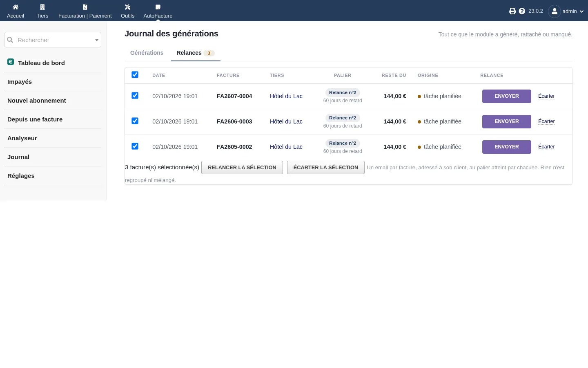
Task: Expand the Rechercher search dropdown arrow
Action: pyautogui.click(x=97, y=40)
